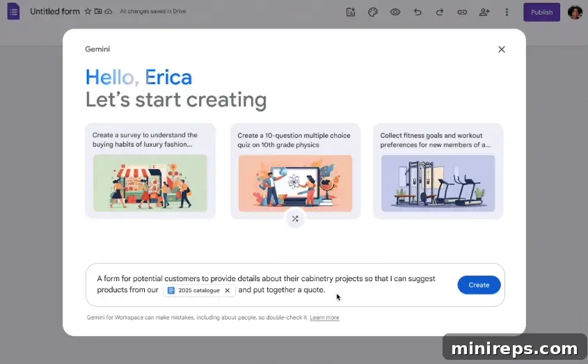Viewport: 588px width, 364px height.
Task: Click the 'All changes saved in Drive' text
Action: (x=152, y=11)
